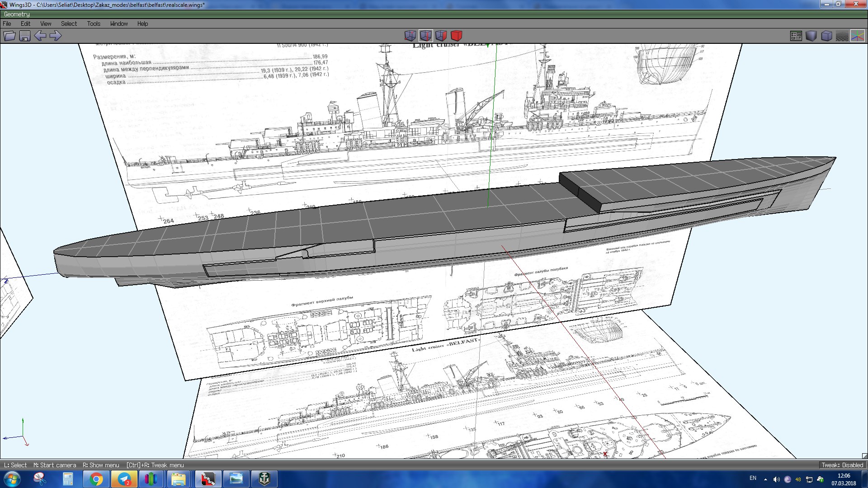
Task: Toggle smooth shaded view cube icon
Action: [811, 36]
